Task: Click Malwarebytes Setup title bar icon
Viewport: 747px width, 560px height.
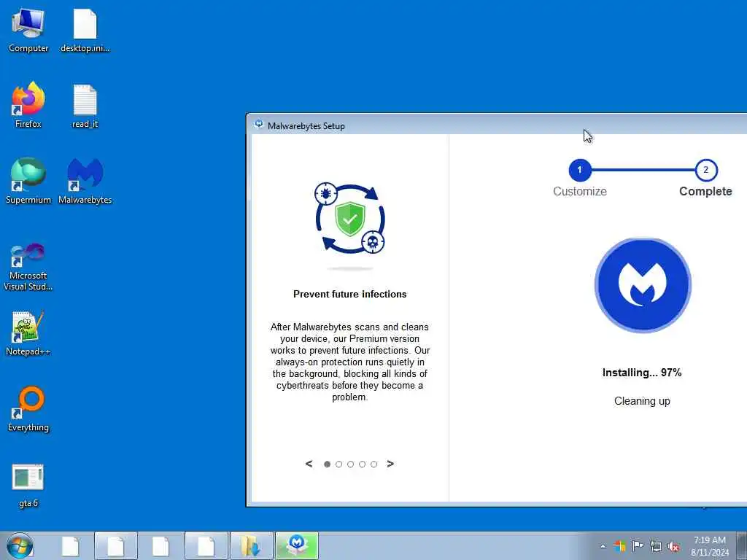Action: coord(259,125)
